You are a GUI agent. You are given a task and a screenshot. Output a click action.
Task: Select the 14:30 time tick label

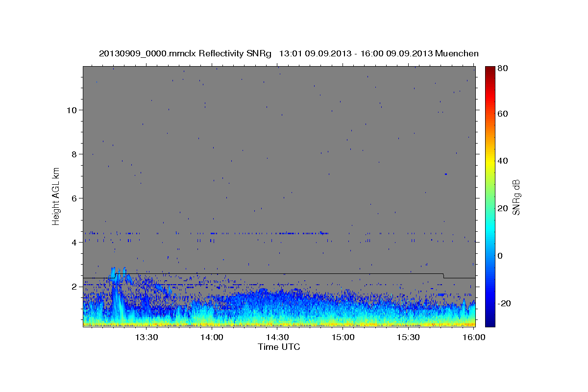click(x=278, y=338)
